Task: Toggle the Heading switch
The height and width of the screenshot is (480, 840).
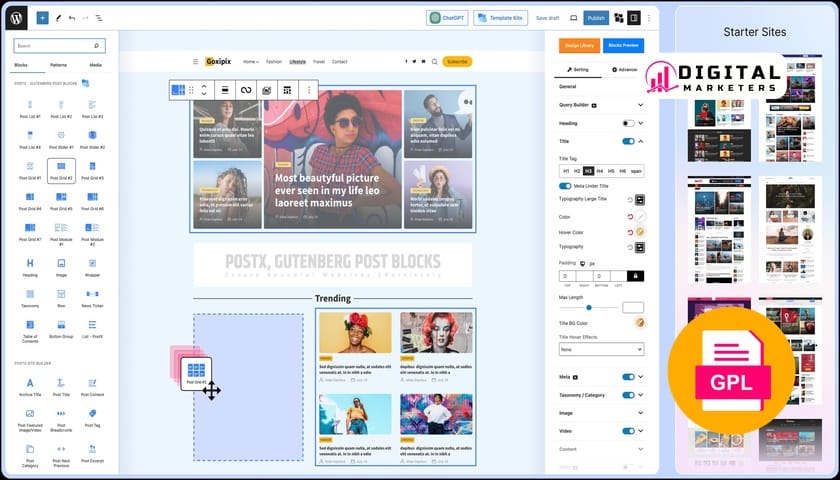Action: (628, 123)
